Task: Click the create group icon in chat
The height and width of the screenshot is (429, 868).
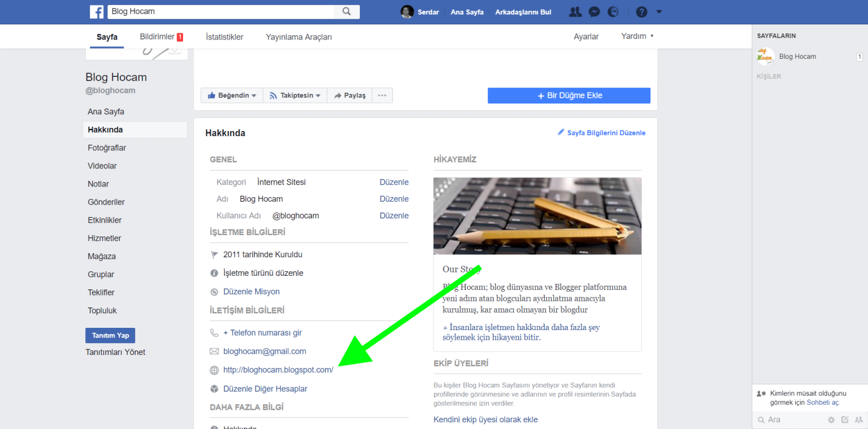Action: (859, 419)
